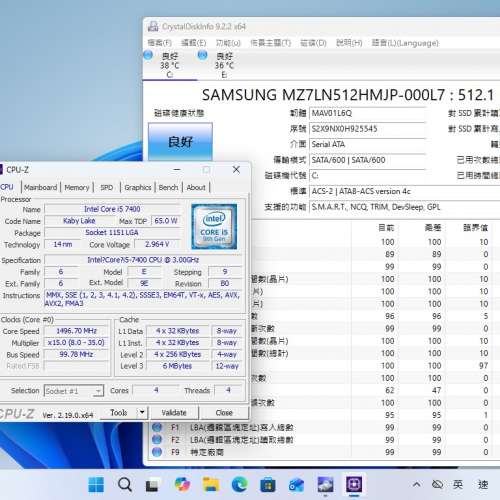Click the 1496.70 MHz core speed value
The height and width of the screenshot is (500, 500).
(76, 331)
